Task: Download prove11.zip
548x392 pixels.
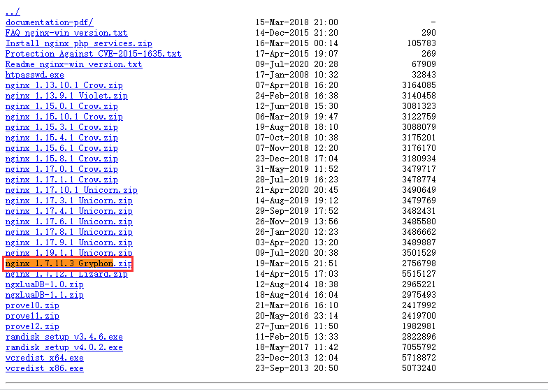Action: click(x=32, y=316)
